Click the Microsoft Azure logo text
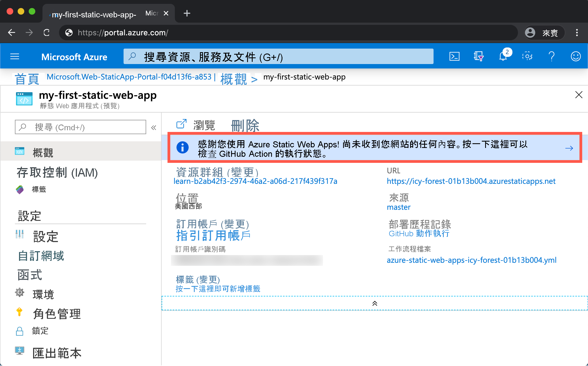 point(74,57)
